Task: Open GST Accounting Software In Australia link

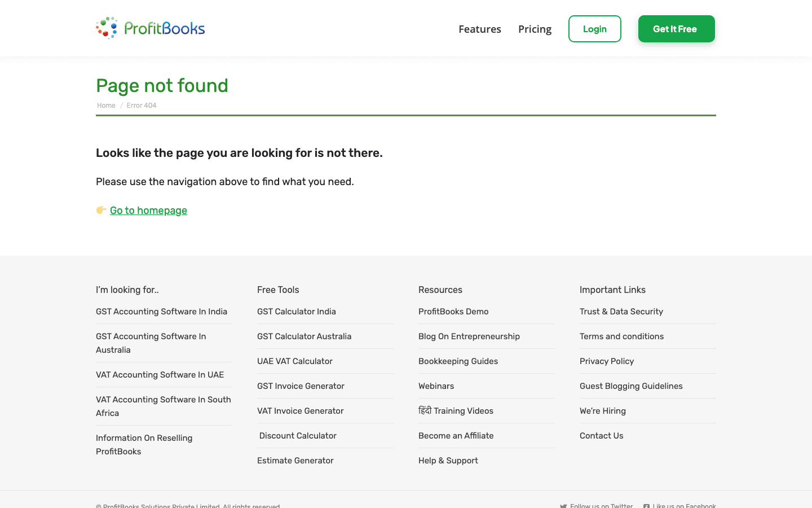Action: tap(151, 343)
